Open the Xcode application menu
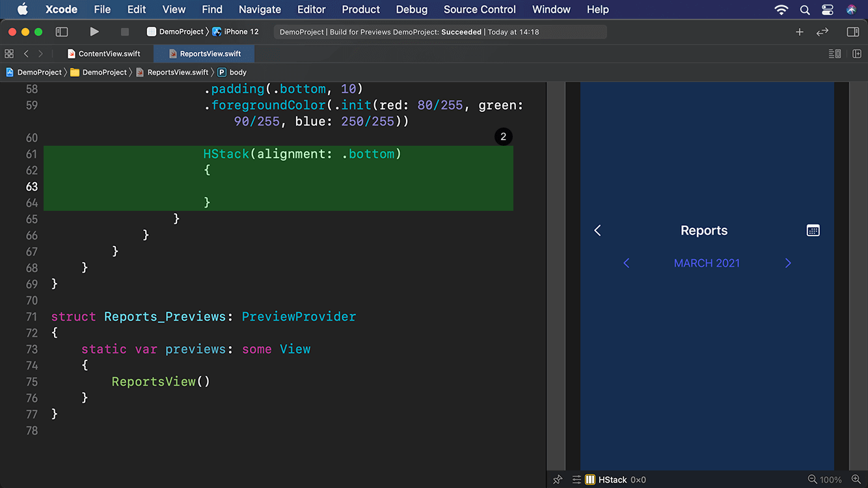Image resolution: width=868 pixels, height=488 pixels. click(61, 9)
